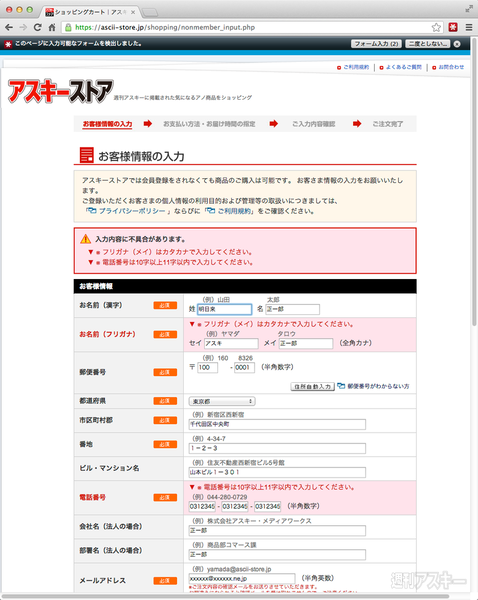
Task: Click the first phone number field
Action: click(202, 506)
